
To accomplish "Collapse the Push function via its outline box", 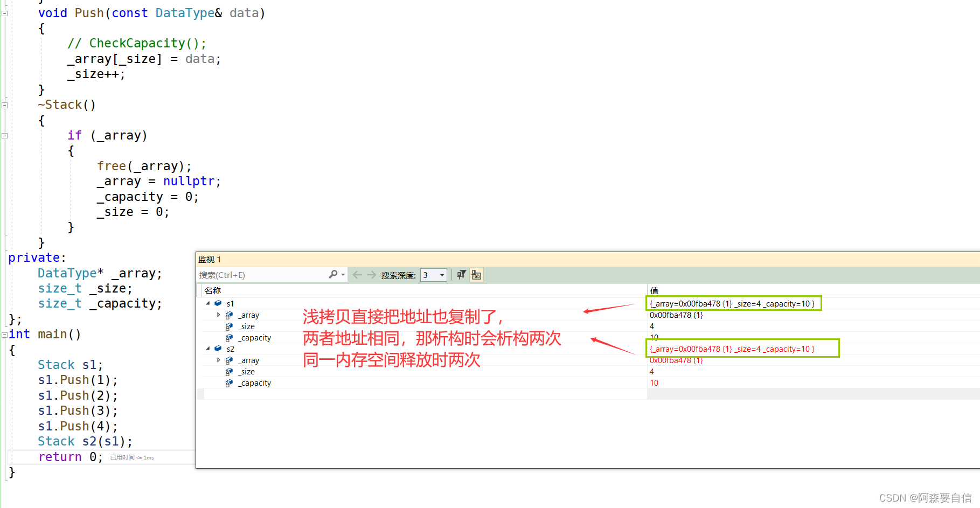I will coord(4,13).
